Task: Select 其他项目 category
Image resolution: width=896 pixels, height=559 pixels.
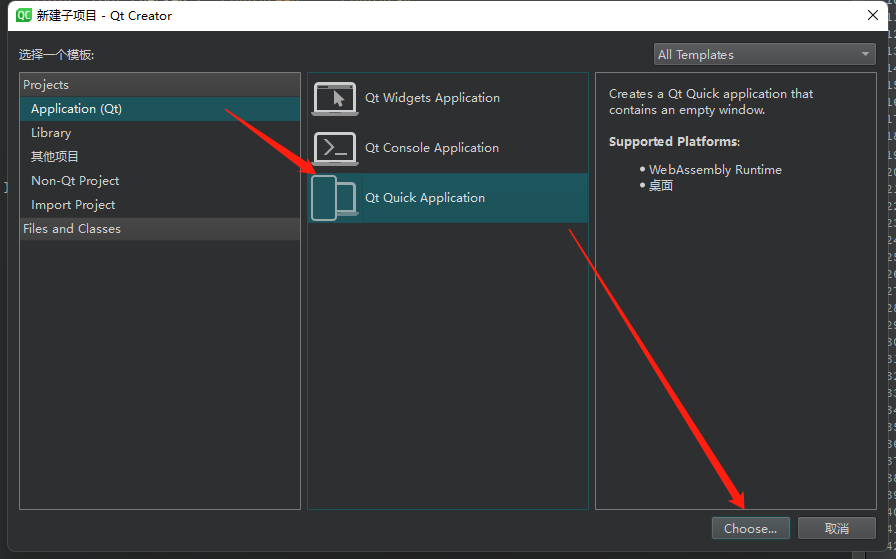Action: 160,157
